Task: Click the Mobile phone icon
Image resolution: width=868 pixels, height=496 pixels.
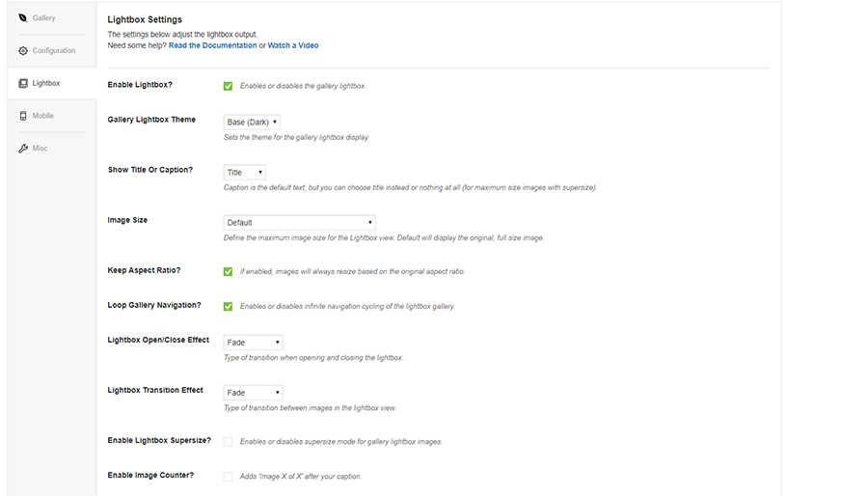Action: pos(23,116)
